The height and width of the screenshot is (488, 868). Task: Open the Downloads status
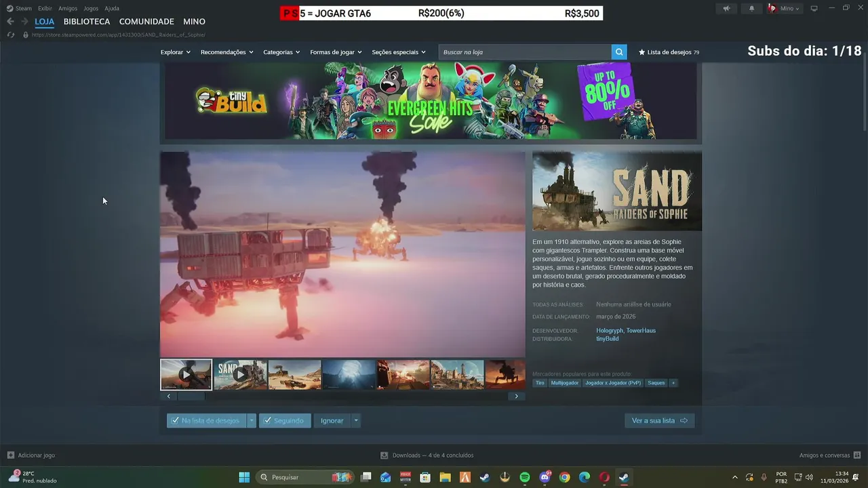pos(427,455)
